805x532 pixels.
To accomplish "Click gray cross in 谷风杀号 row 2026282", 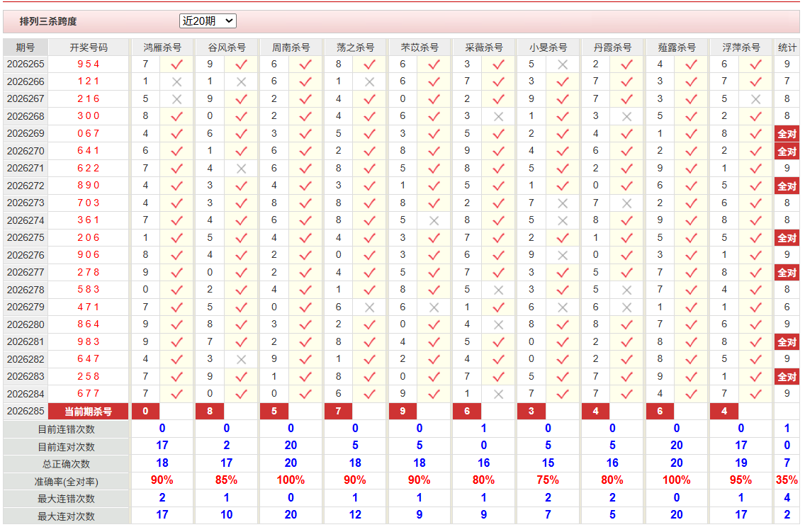I will pyautogui.click(x=242, y=360).
